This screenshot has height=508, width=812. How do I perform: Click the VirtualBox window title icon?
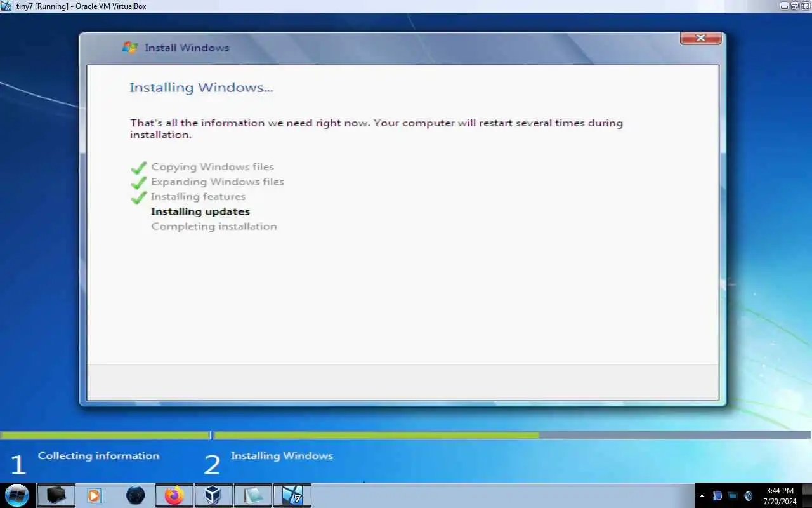6,6
